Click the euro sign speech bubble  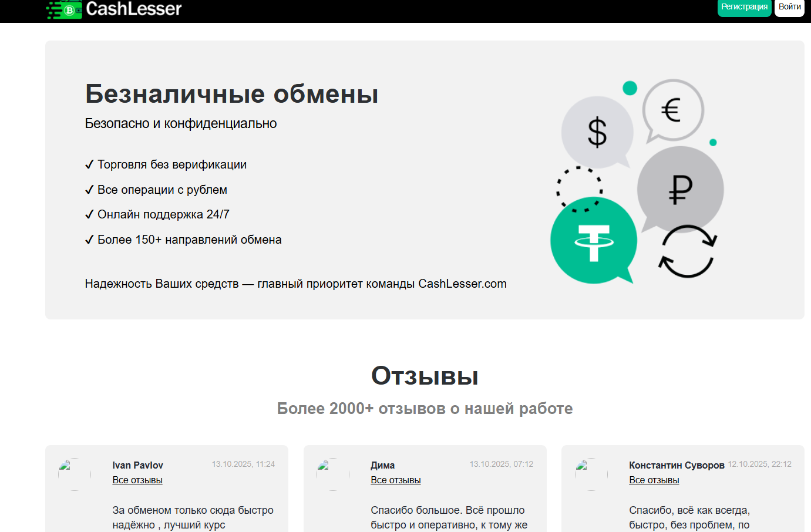coord(672,110)
